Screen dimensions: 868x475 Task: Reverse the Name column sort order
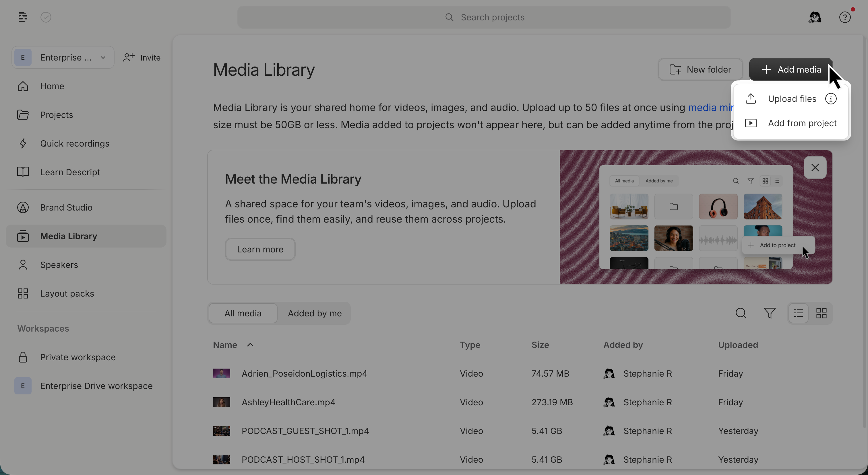250,345
